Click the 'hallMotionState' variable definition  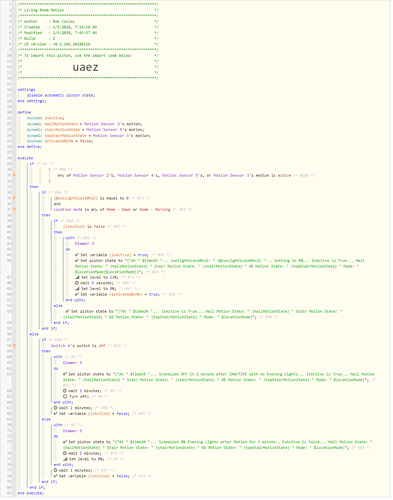(84, 124)
